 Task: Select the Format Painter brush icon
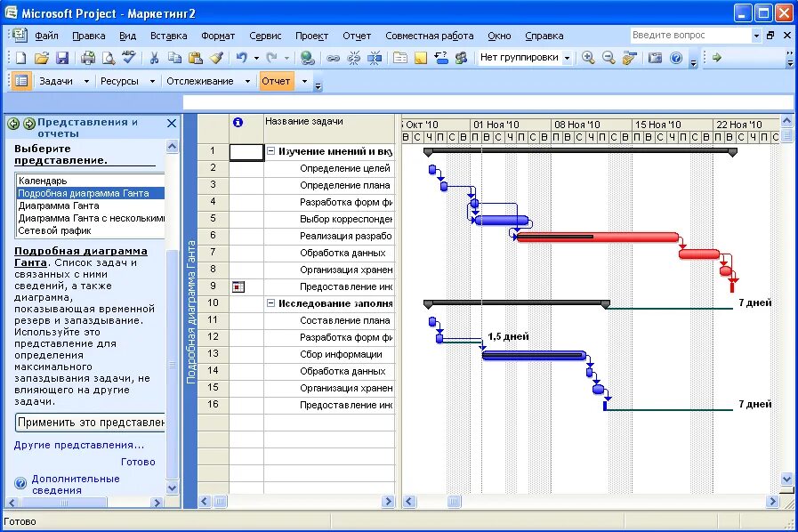[x=216, y=58]
